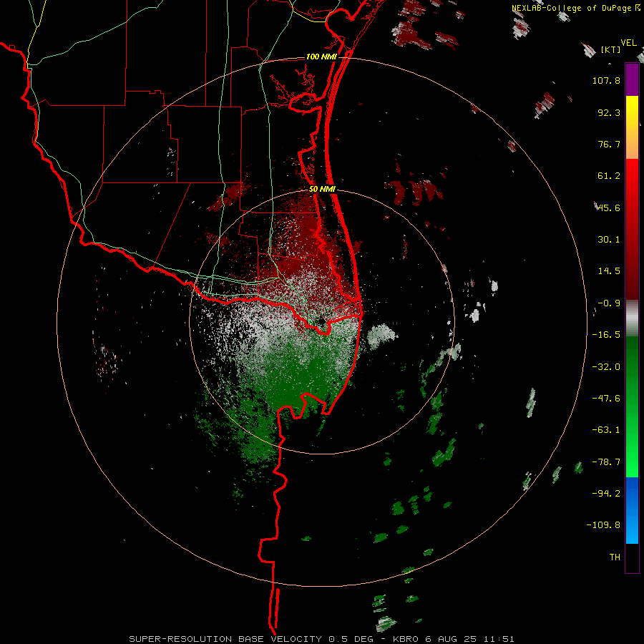Click the -47.6 legend value

tap(606, 399)
